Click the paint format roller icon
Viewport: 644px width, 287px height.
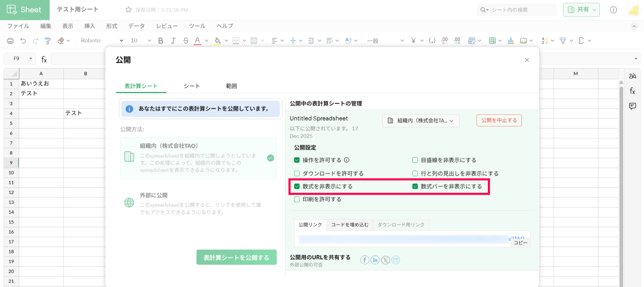click(x=48, y=41)
